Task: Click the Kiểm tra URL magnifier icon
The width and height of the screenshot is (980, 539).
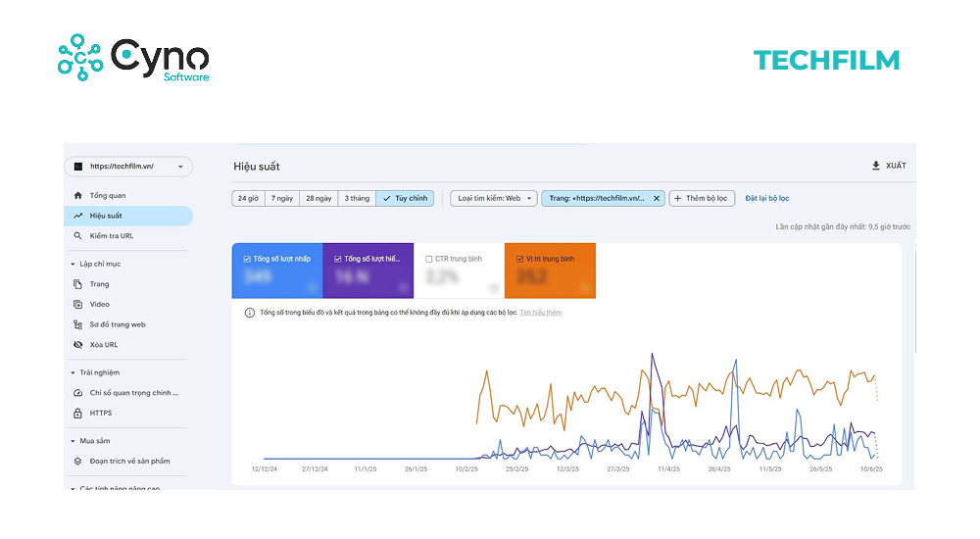Action: pyautogui.click(x=78, y=236)
